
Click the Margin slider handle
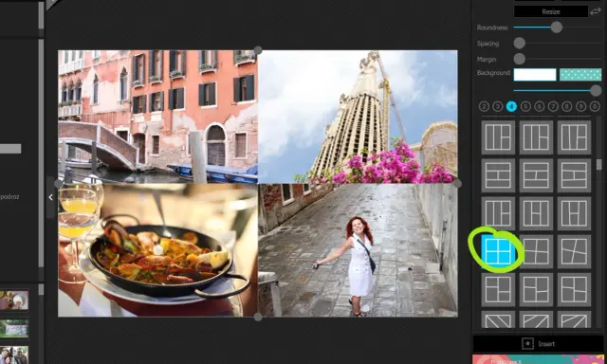click(520, 59)
